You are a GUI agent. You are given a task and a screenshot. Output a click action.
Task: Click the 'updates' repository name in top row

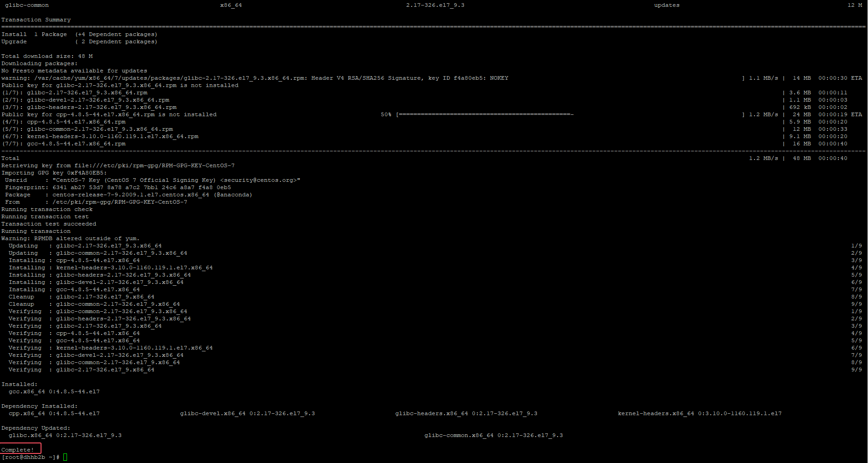click(x=667, y=5)
